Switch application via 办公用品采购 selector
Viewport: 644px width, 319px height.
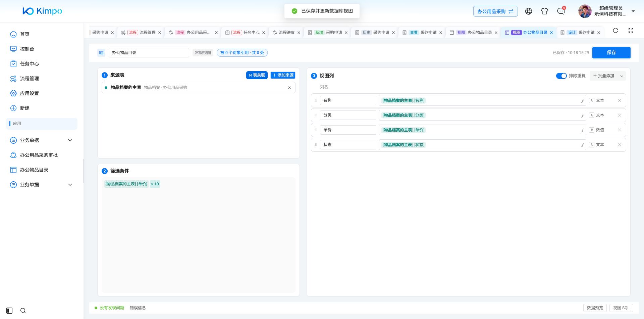coord(495,11)
